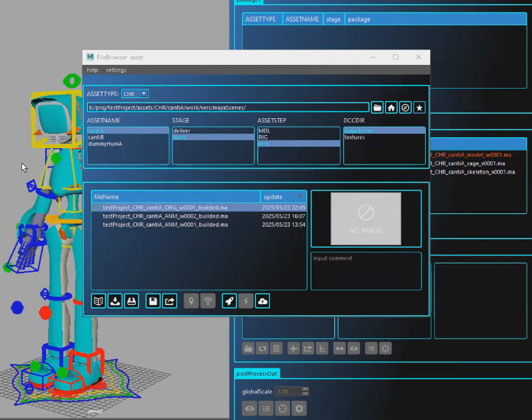Screen dimensions: 532x420
Task: Click the update column sort arrow
Action: click(x=300, y=196)
